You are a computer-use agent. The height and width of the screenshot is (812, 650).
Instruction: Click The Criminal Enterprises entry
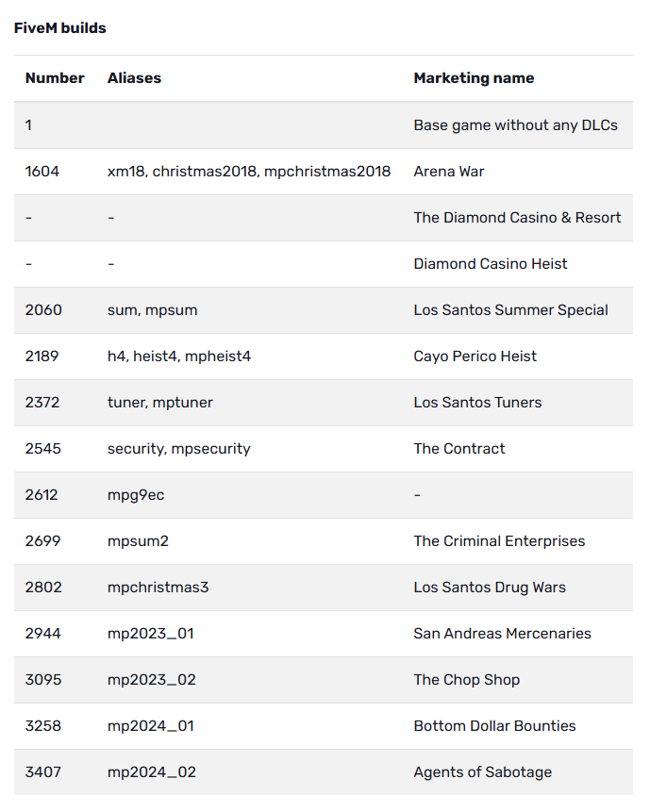click(499, 541)
